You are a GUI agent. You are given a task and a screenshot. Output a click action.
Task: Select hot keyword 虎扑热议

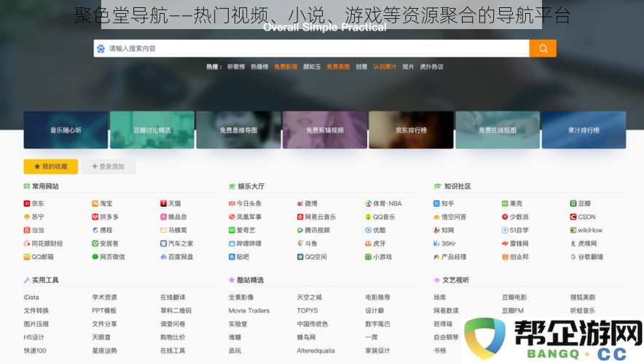432,67
